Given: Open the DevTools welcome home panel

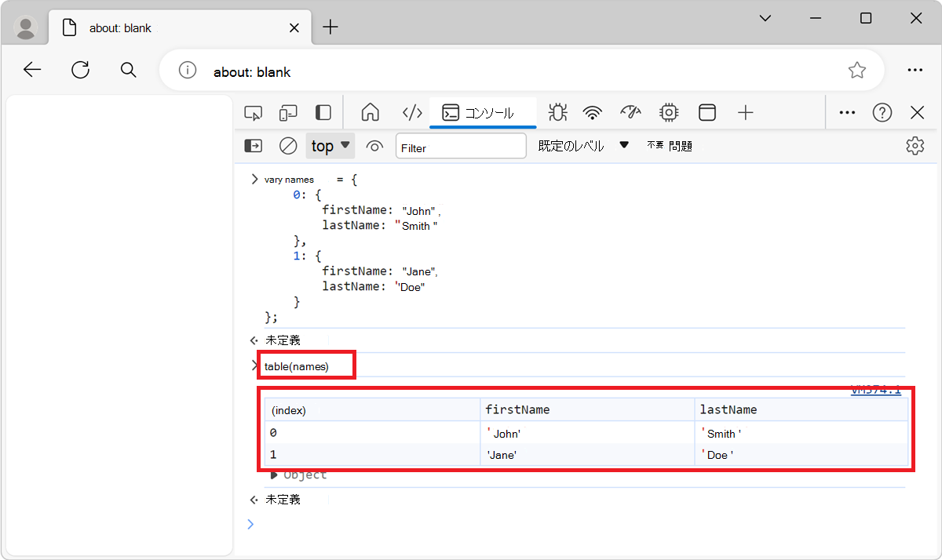Looking at the screenshot, I should click(x=370, y=112).
